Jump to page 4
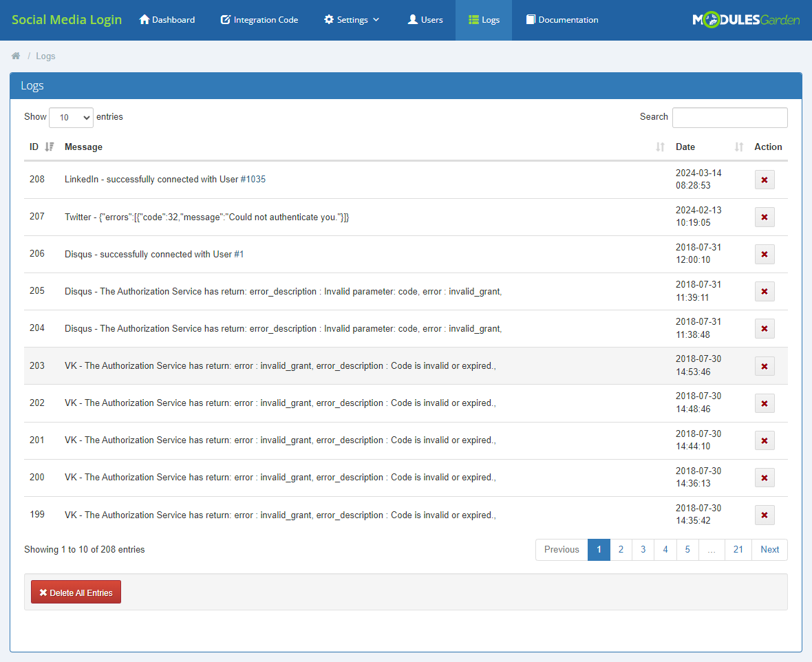Screen dimensions: 812x662 click(x=665, y=550)
